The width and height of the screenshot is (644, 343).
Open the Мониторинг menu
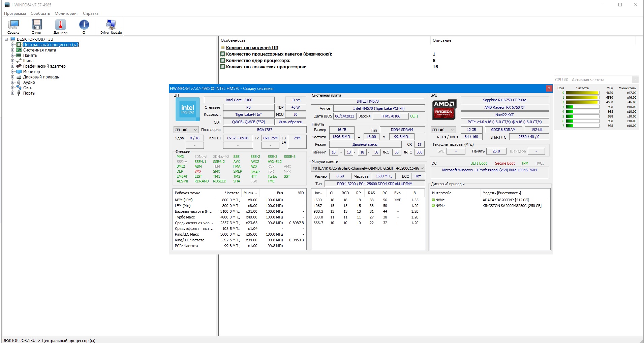point(66,13)
